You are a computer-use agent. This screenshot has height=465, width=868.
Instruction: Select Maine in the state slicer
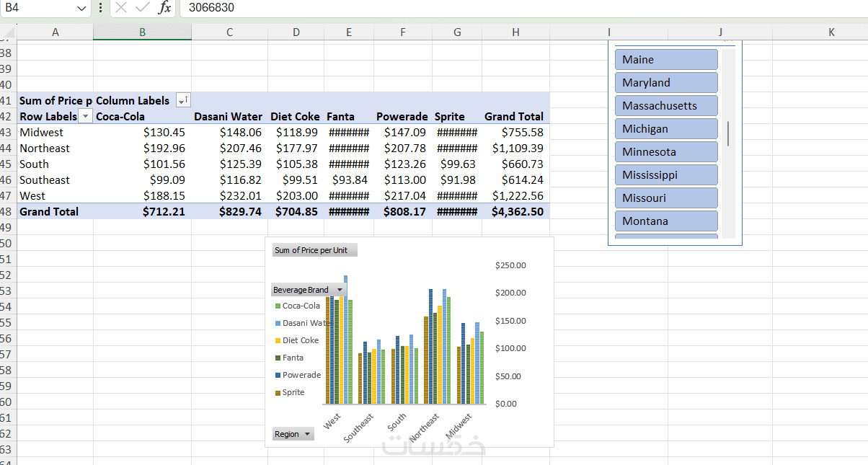[x=666, y=60]
